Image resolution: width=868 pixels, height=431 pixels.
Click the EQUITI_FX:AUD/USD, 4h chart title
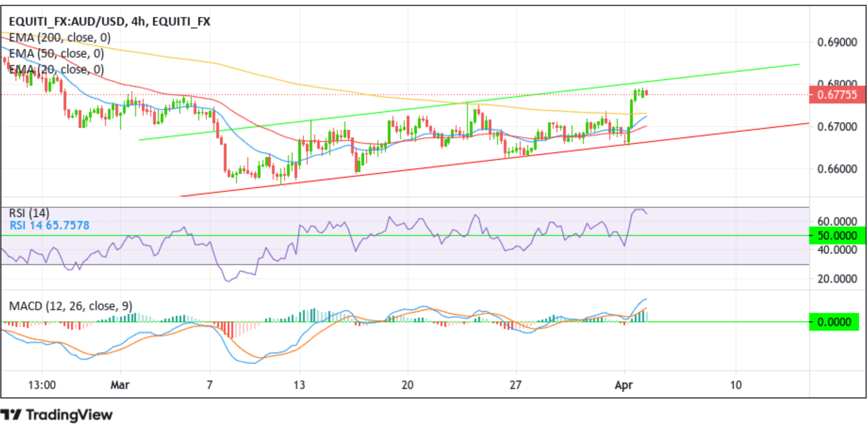[109, 22]
